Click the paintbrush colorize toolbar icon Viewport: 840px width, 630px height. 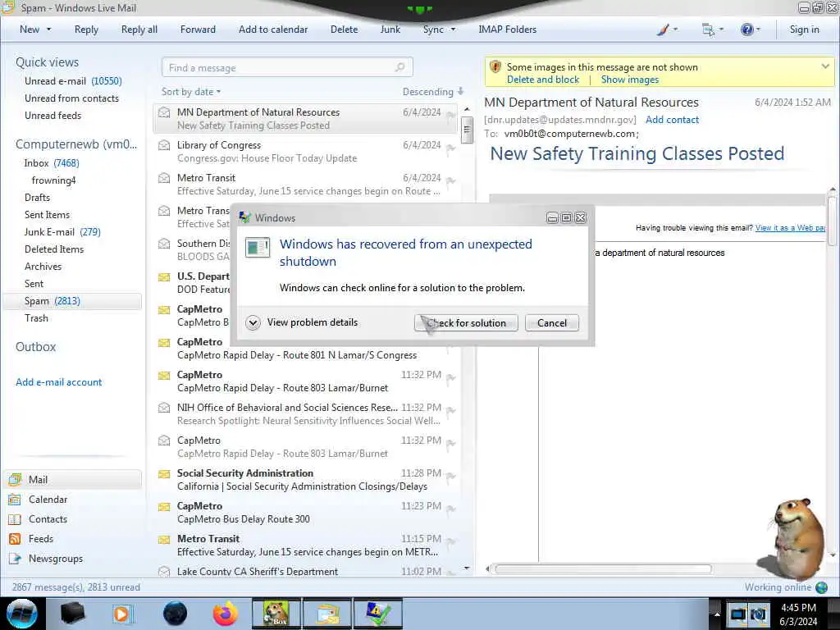point(663,30)
